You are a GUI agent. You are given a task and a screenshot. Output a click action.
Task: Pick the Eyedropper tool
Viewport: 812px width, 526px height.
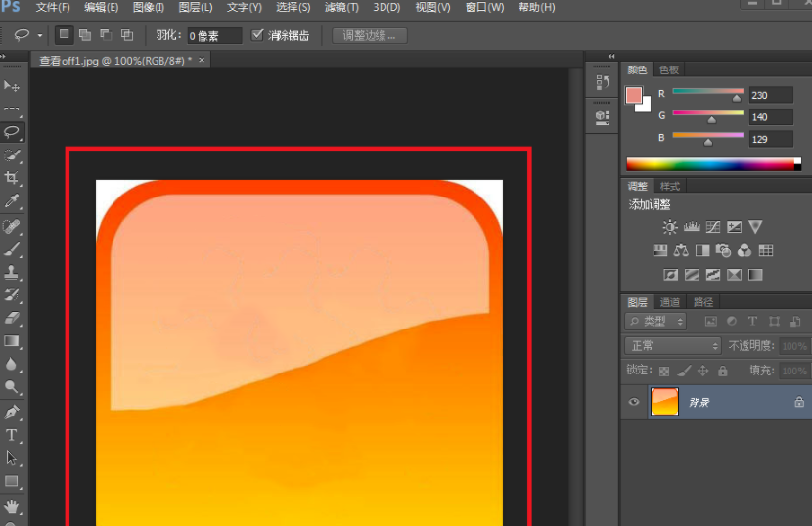tap(12, 201)
